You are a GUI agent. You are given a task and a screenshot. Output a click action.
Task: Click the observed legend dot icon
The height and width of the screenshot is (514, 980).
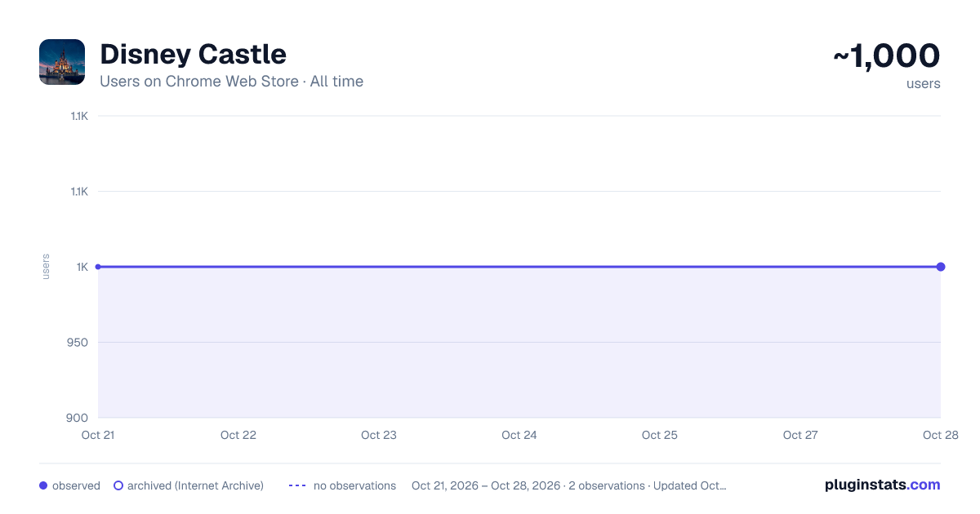[43, 485]
